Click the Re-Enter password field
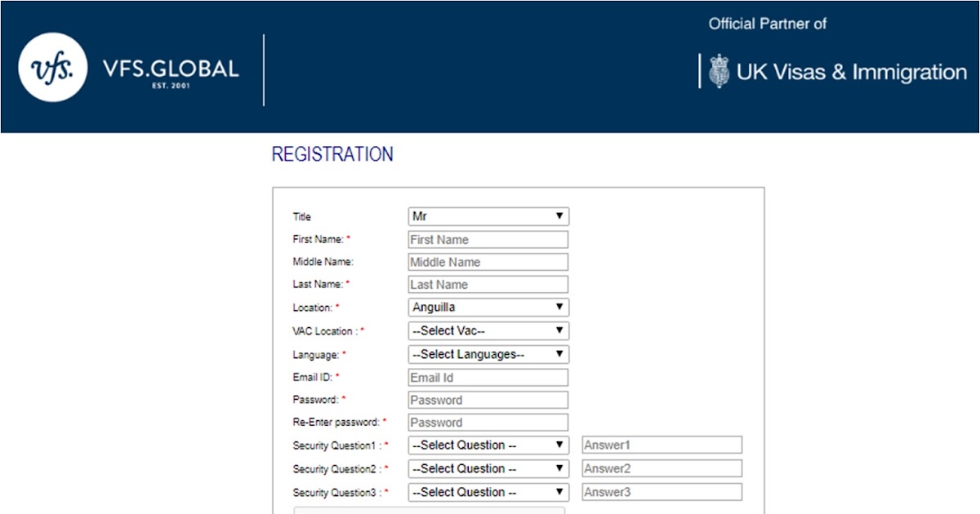 [488, 423]
